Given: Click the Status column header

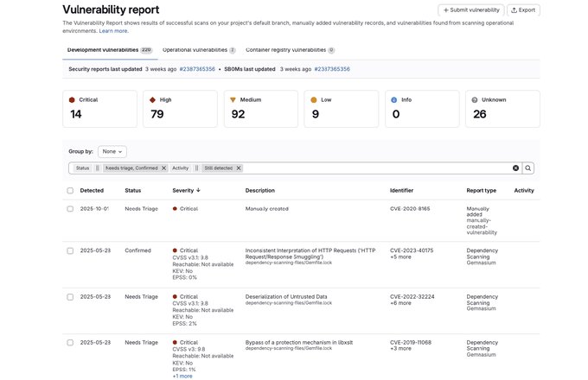Looking at the screenshot, I should 133,191.
